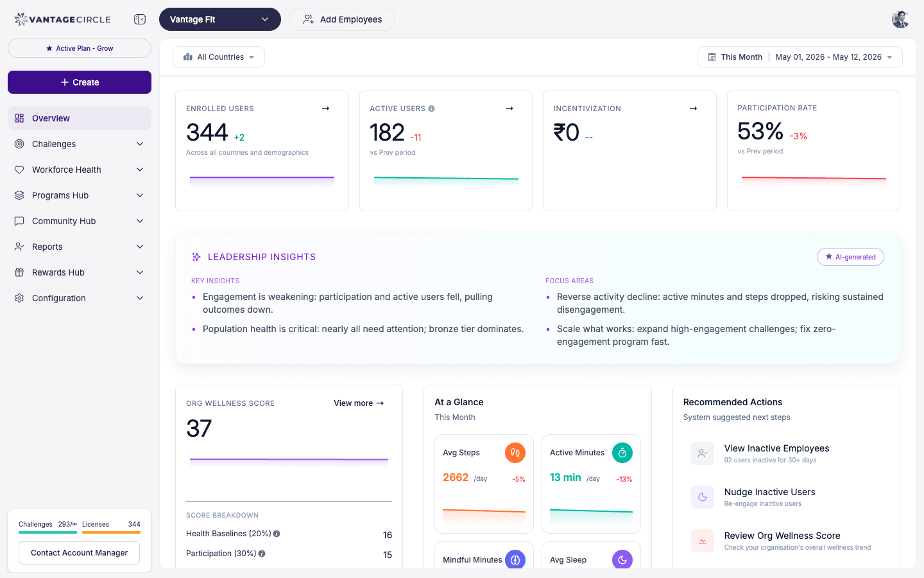Click the Review Org Wellness Score action

tap(786, 541)
